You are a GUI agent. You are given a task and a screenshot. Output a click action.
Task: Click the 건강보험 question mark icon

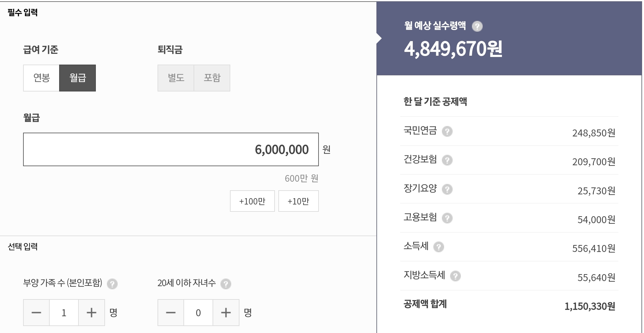(447, 160)
